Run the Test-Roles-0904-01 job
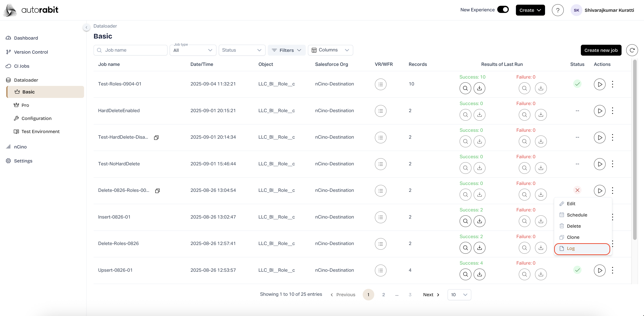This screenshot has width=644, height=316. pos(599,84)
